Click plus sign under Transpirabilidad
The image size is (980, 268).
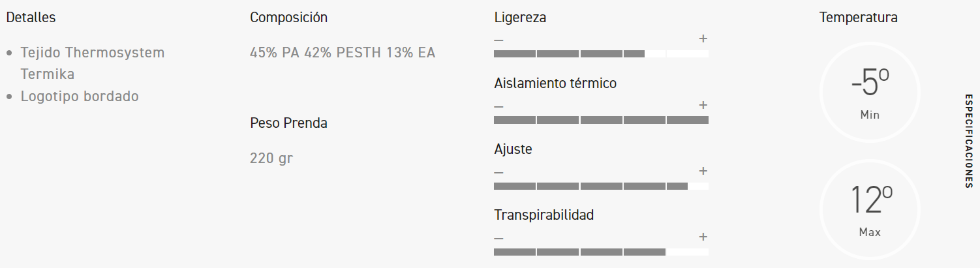point(703,236)
